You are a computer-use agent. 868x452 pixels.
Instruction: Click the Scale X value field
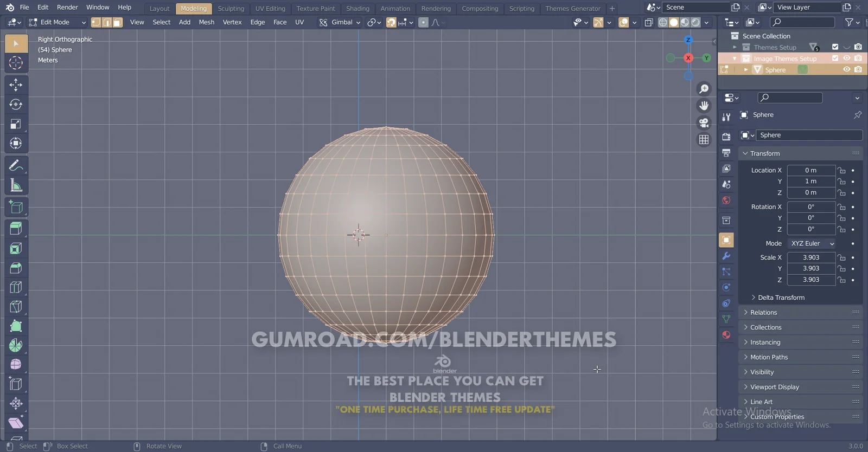click(x=812, y=257)
